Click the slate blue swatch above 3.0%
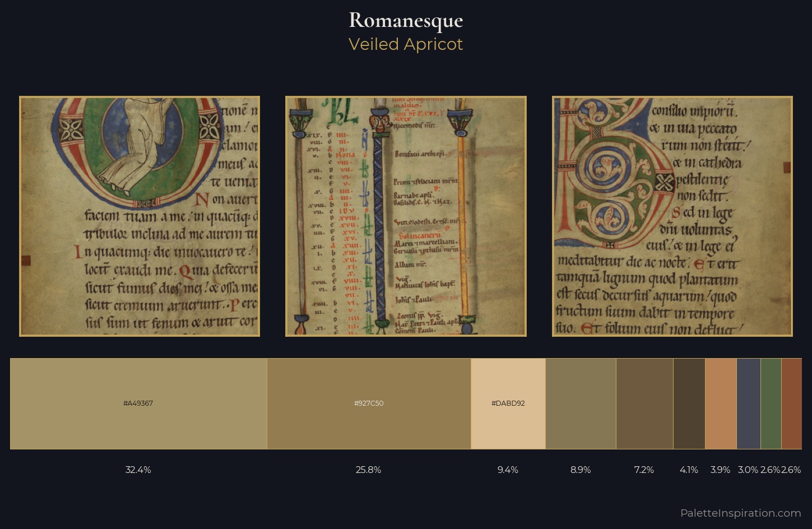Viewport: 812px width, 529px height. (x=749, y=403)
